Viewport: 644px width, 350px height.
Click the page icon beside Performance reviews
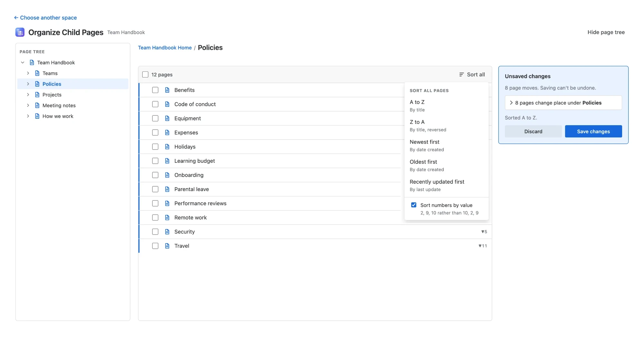pos(167,203)
